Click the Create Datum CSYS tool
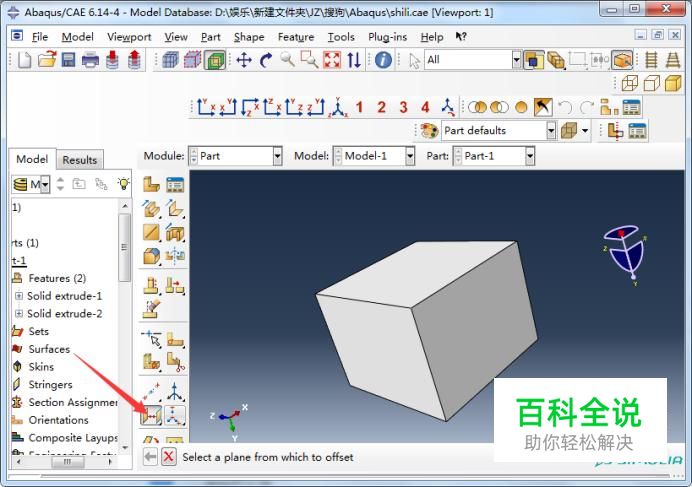The image size is (692, 487). (x=175, y=415)
